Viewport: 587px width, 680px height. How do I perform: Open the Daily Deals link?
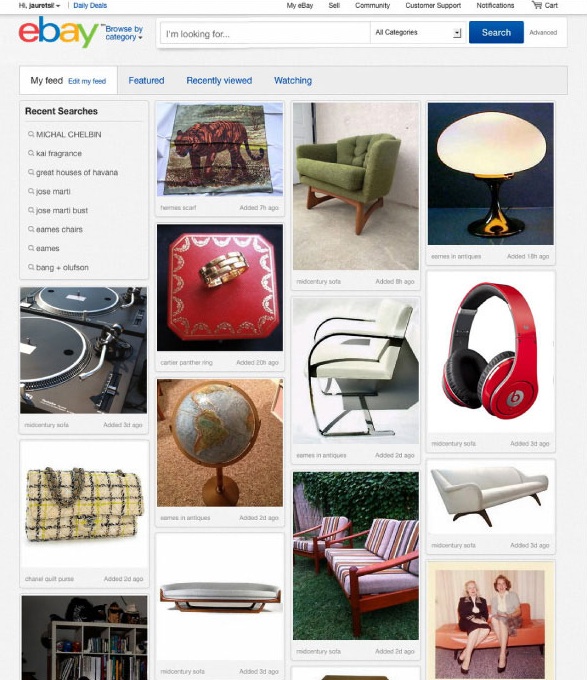pos(90,6)
